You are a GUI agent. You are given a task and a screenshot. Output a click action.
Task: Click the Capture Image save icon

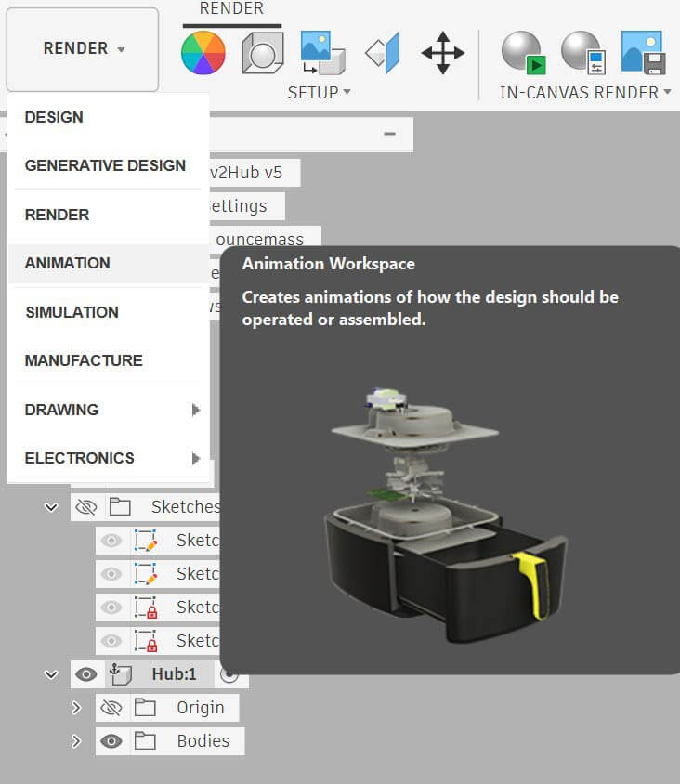[x=643, y=53]
